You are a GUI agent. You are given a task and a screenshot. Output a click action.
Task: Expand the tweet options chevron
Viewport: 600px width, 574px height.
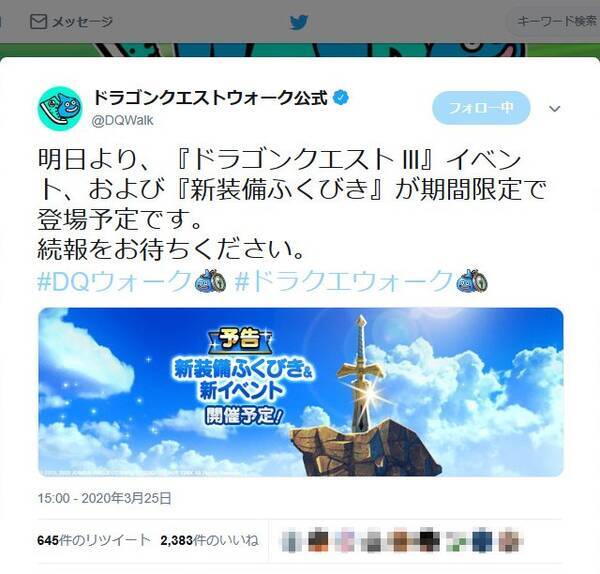click(x=554, y=109)
